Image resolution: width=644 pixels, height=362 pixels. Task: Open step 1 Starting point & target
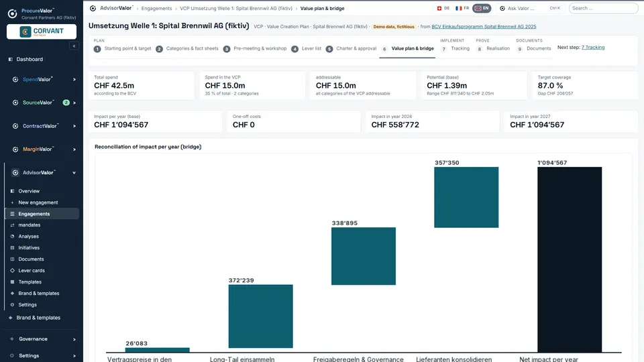122,49
